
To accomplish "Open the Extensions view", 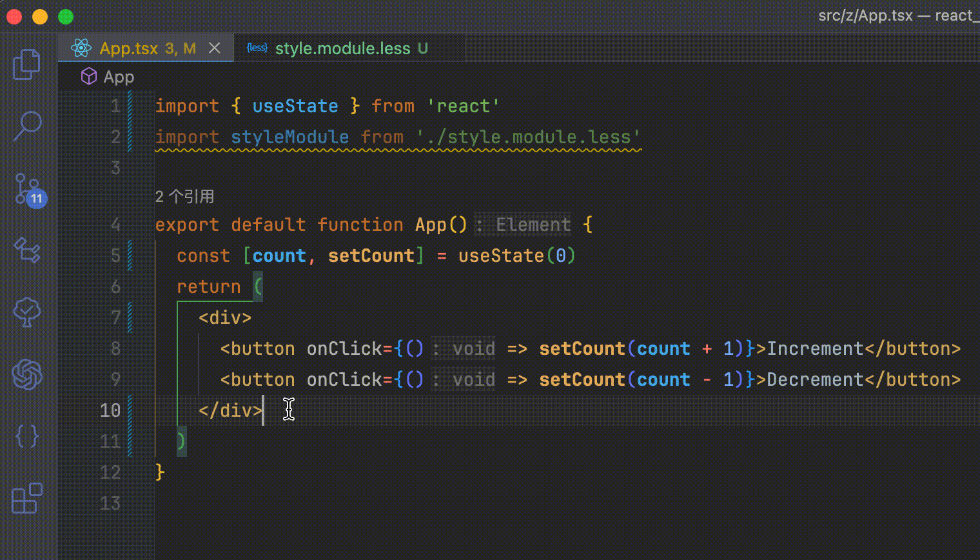I will (27, 498).
